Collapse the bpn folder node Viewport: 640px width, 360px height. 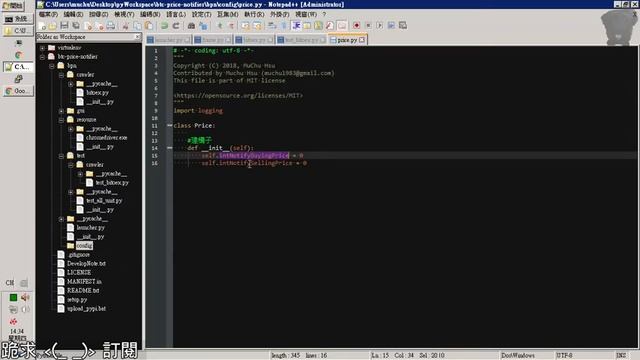coord(52,66)
